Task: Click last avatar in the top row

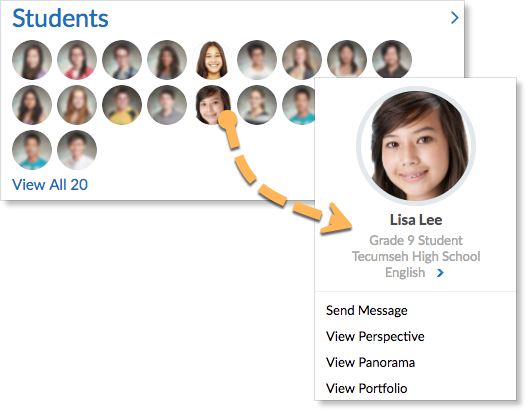Action: click(x=392, y=60)
